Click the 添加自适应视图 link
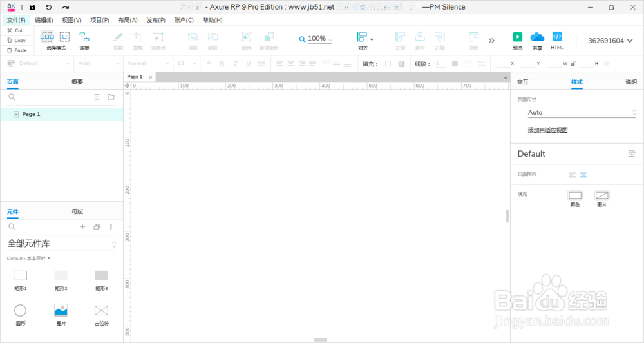Image resolution: width=644 pixels, height=343 pixels. [x=547, y=130]
